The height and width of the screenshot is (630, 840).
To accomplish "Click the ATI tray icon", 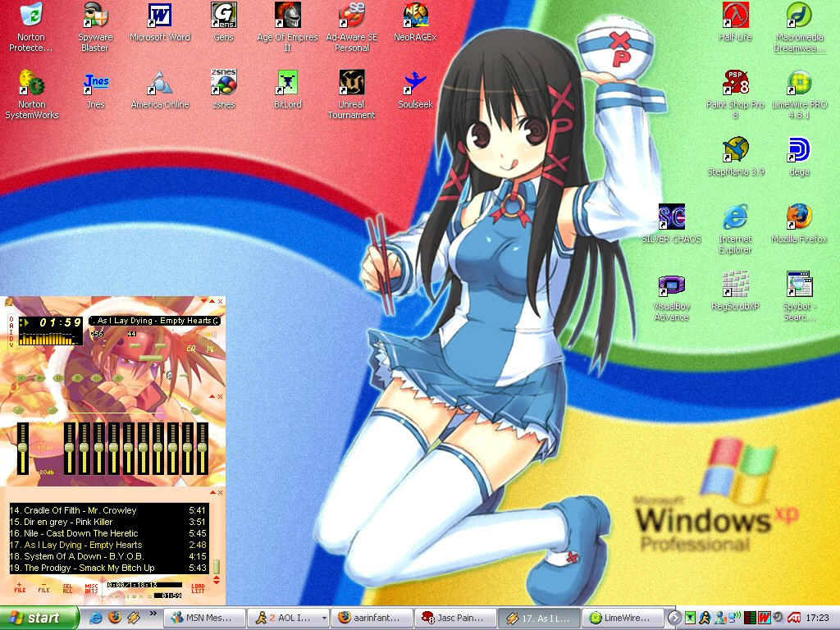I will pos(794,619).
